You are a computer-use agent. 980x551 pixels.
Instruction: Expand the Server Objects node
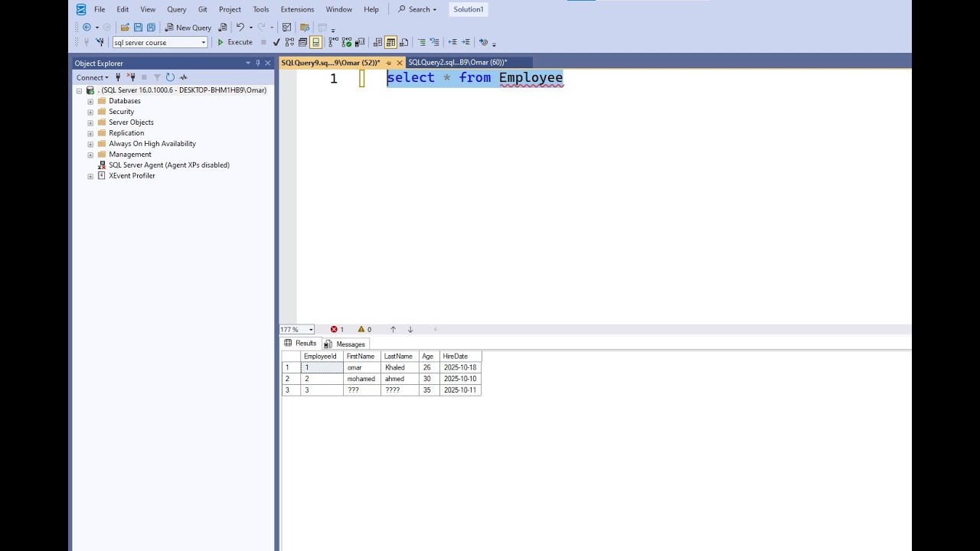point(90,122)
